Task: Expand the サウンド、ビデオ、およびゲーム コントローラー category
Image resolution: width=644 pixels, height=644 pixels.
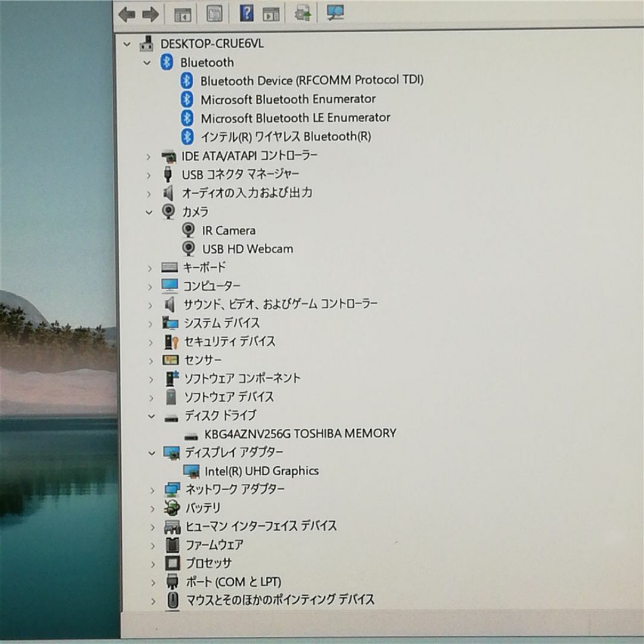Action: tap(150, 305)
